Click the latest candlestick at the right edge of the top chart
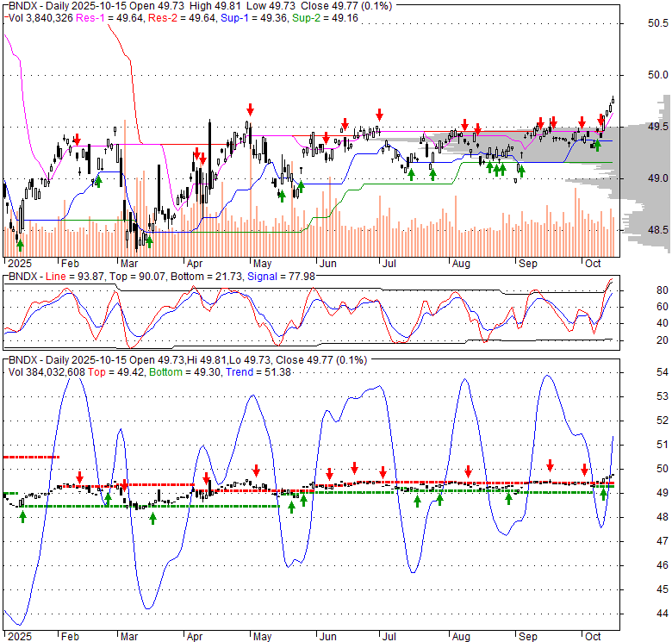This screenshot has height=642, width=672. [613, 101]
